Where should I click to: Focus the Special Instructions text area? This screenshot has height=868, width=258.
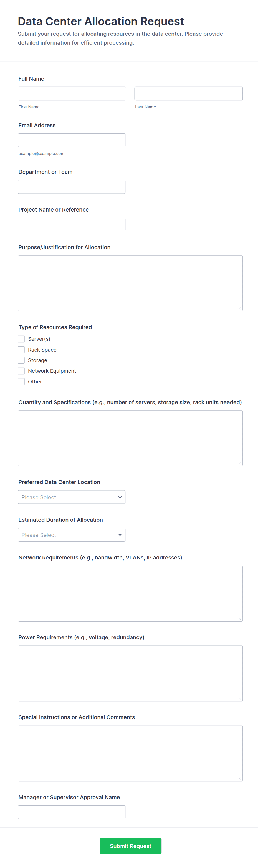(130, 753)
